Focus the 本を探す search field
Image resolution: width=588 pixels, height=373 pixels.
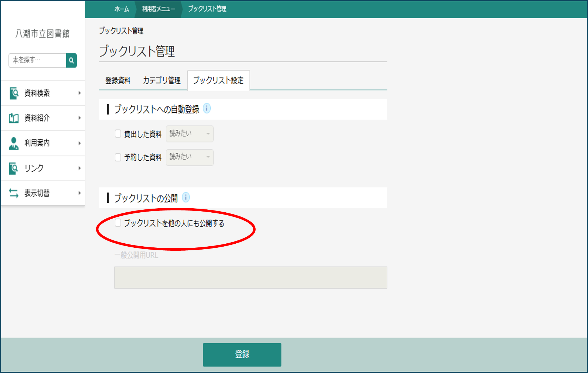pos(37,60)
